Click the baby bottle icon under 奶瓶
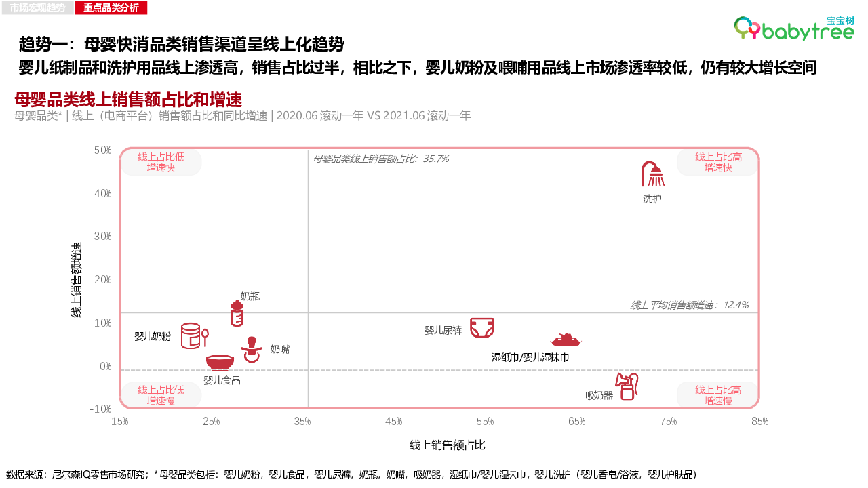868x488 pixels. 237,314
